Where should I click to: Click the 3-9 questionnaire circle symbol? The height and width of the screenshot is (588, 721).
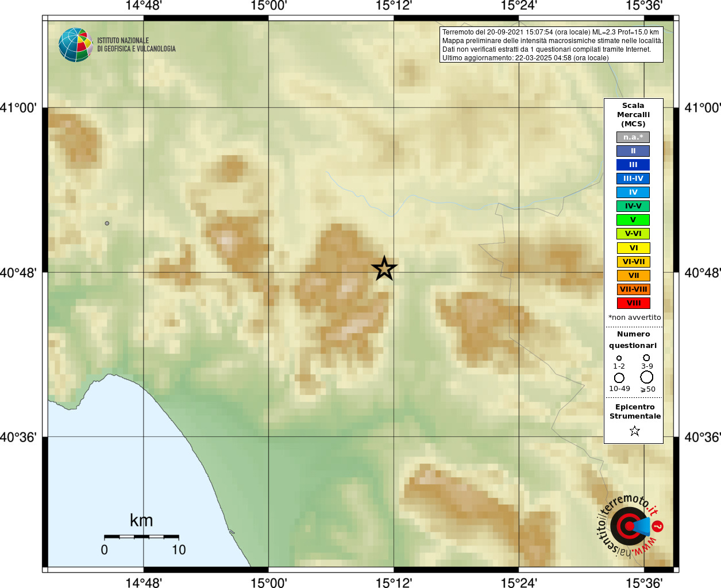coord(646,358)
